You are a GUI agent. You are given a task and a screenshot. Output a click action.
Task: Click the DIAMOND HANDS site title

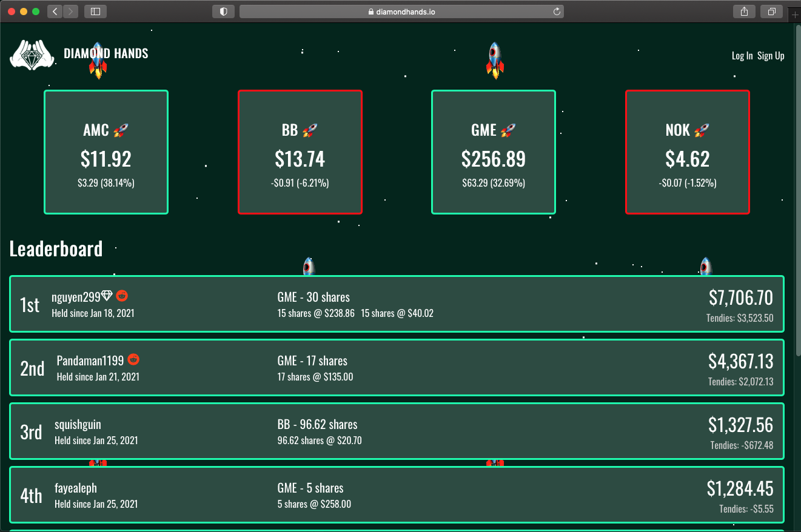(106, 53)
